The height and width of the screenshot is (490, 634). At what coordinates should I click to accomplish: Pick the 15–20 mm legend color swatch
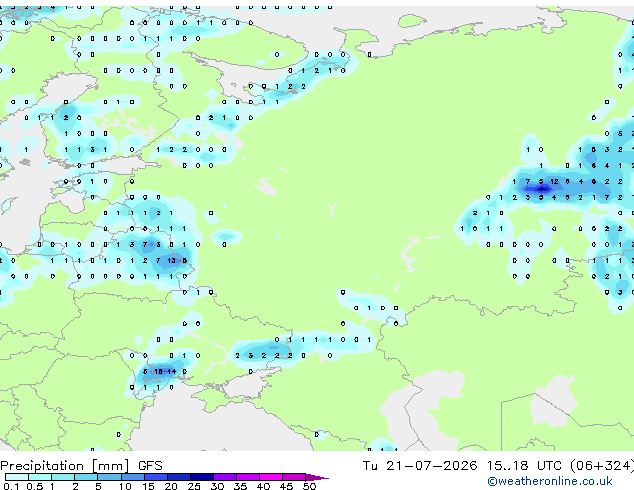coord(155,477)
